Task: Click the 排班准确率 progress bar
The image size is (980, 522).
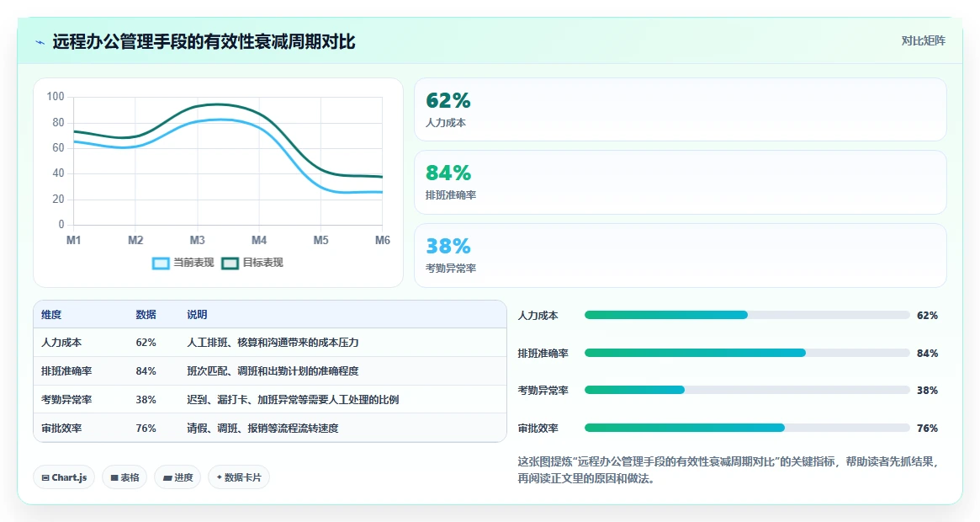Action: tap(747, 353)
